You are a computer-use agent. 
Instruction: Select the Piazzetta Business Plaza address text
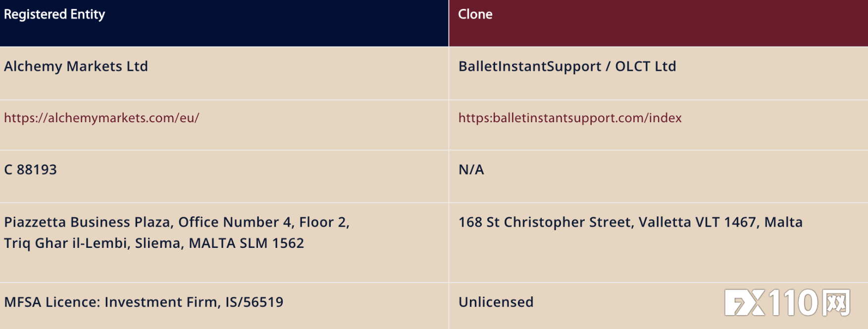[x=177, y=233]
